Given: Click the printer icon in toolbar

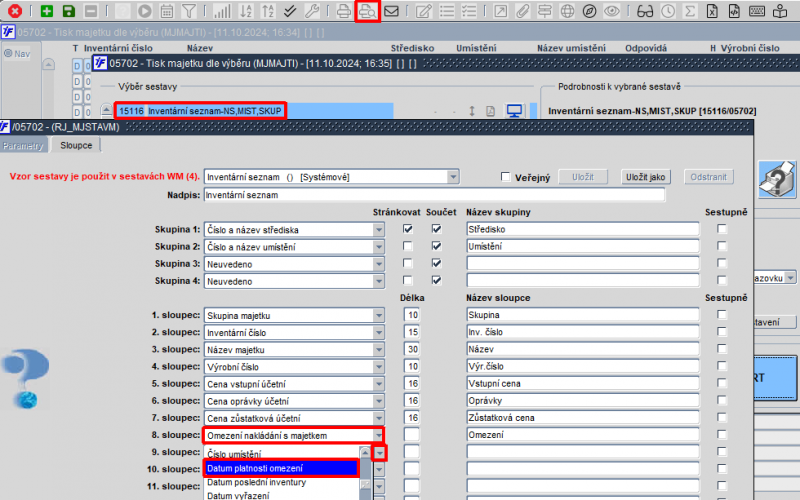Looking at the screenshot, I should [344, 11].
